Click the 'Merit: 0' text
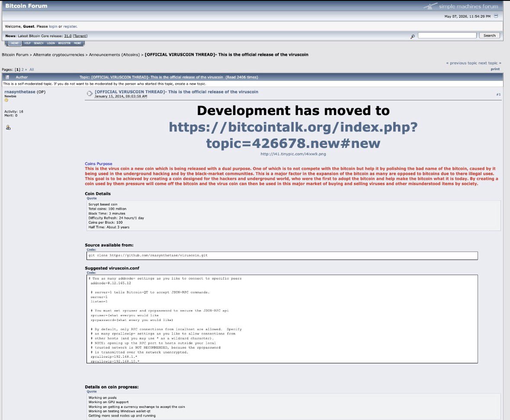The width and height of the screenshot is (510, 420). pos(11,115)
